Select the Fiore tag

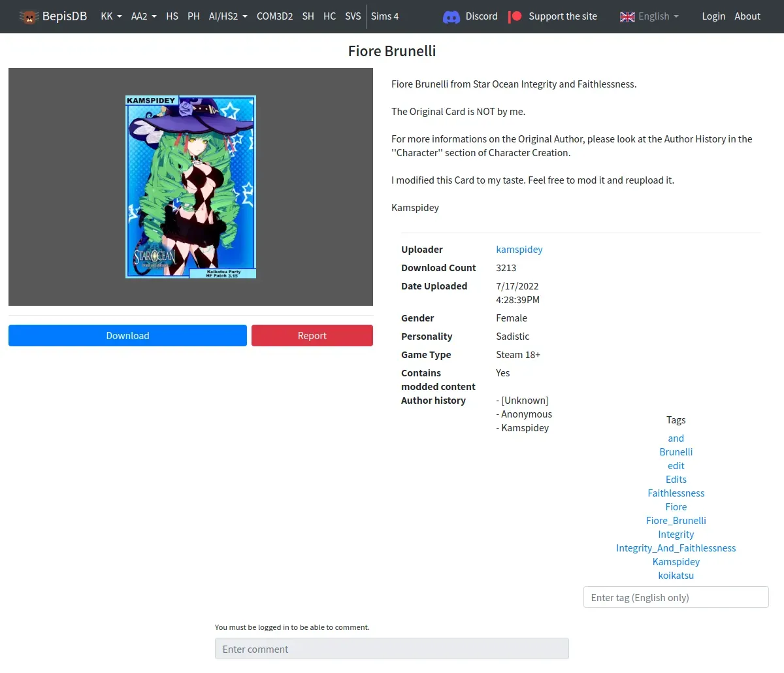(676, 507)
